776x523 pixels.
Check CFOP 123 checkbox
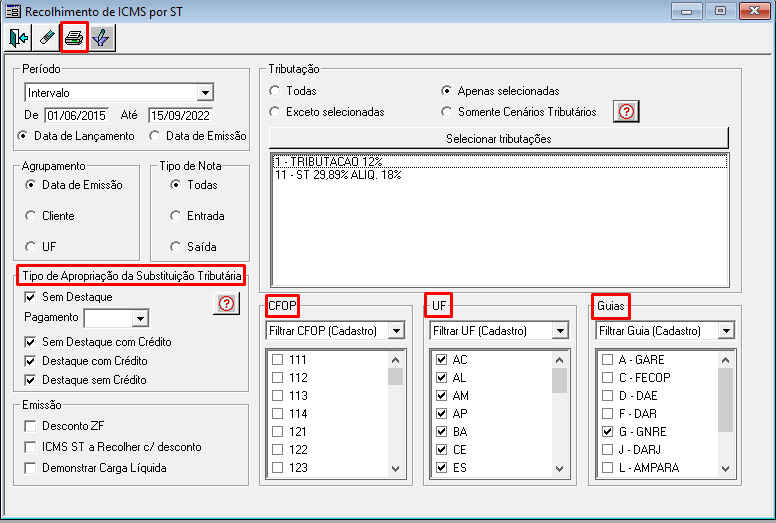pyautogui.click(x=278, y=468)
